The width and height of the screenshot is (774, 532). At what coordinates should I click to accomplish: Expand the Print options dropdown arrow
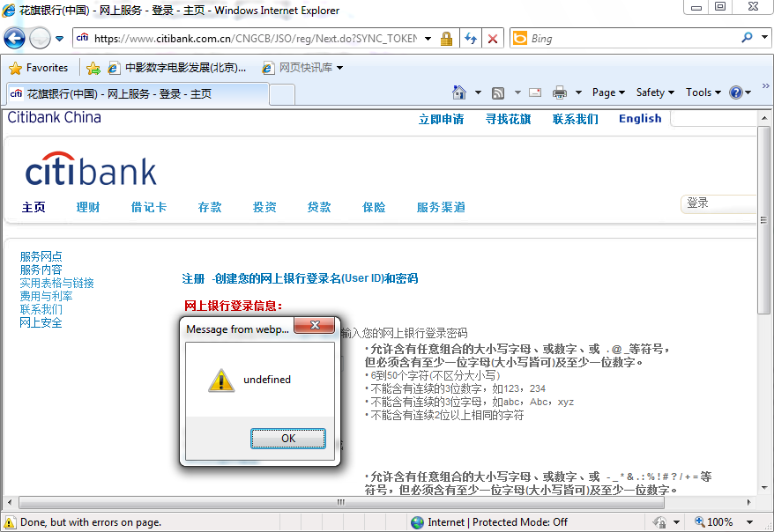(578, 92)
